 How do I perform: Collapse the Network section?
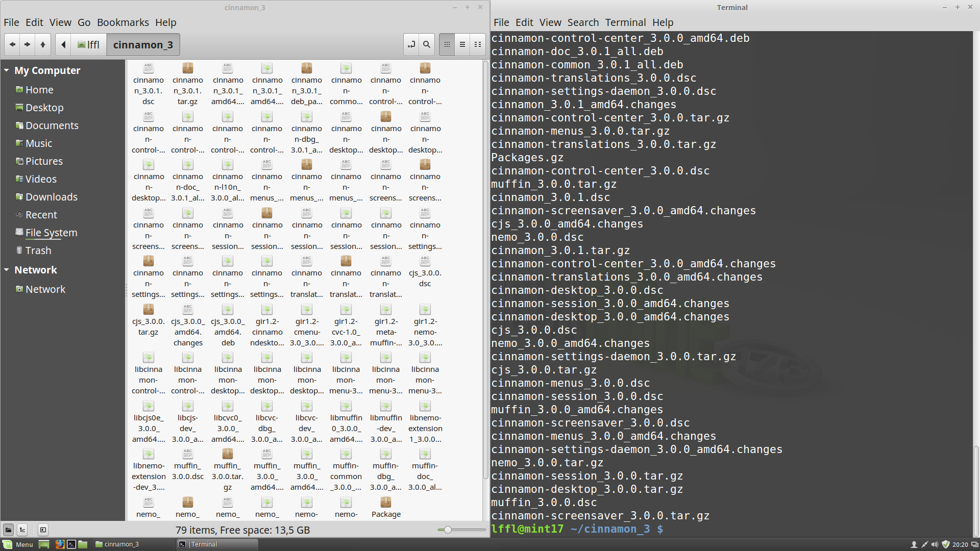click(x=7, y=270)
